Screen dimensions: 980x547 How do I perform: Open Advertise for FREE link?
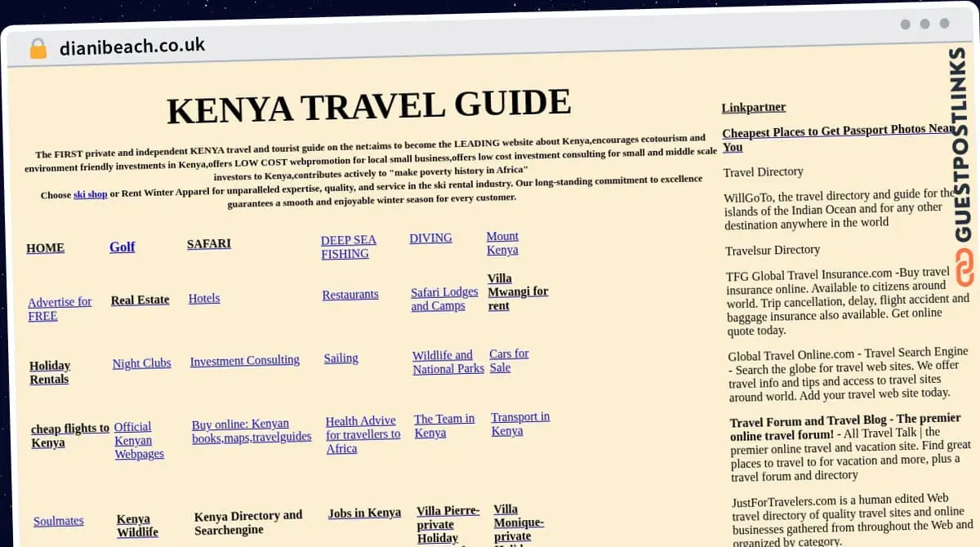[x=60, y=309]
